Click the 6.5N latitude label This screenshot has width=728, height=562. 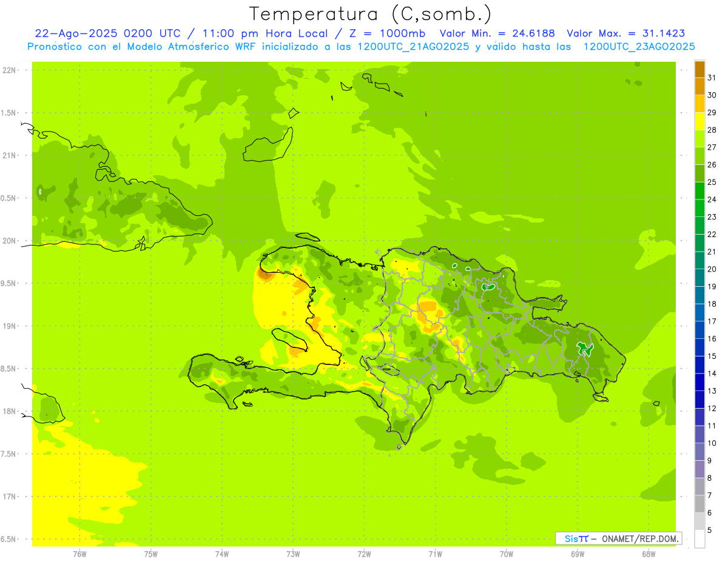pyautogui.click(x=9, y=540)
